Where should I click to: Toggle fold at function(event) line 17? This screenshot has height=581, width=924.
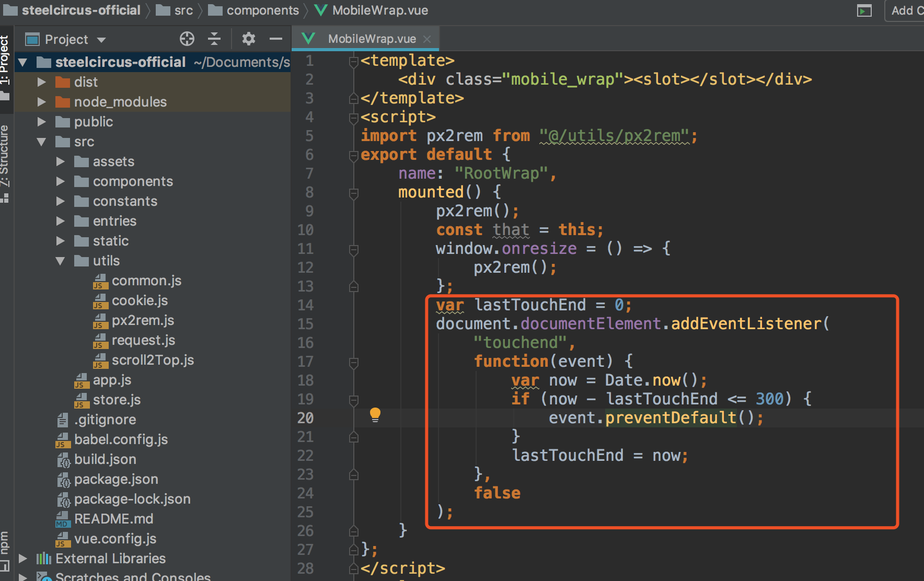354,363
